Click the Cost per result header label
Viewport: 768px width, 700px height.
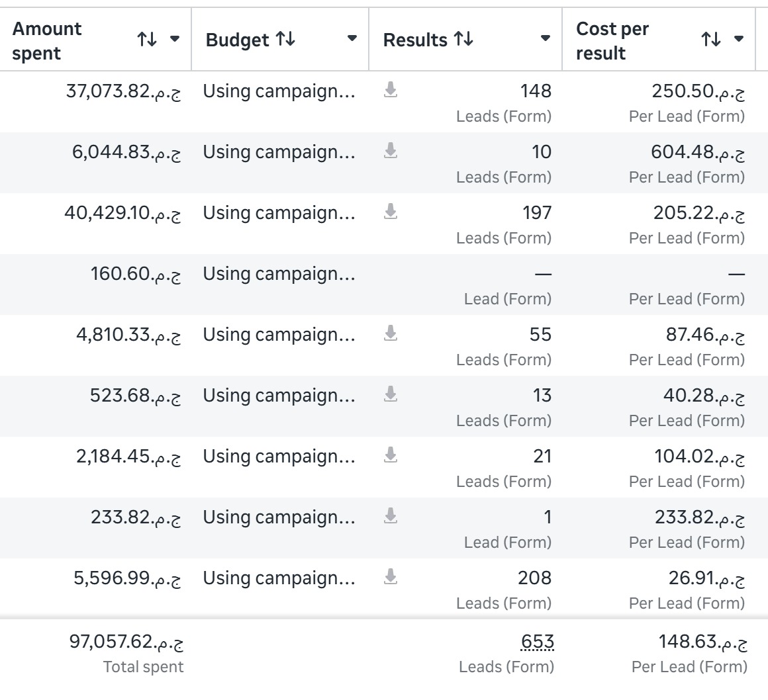click(612, 40)
